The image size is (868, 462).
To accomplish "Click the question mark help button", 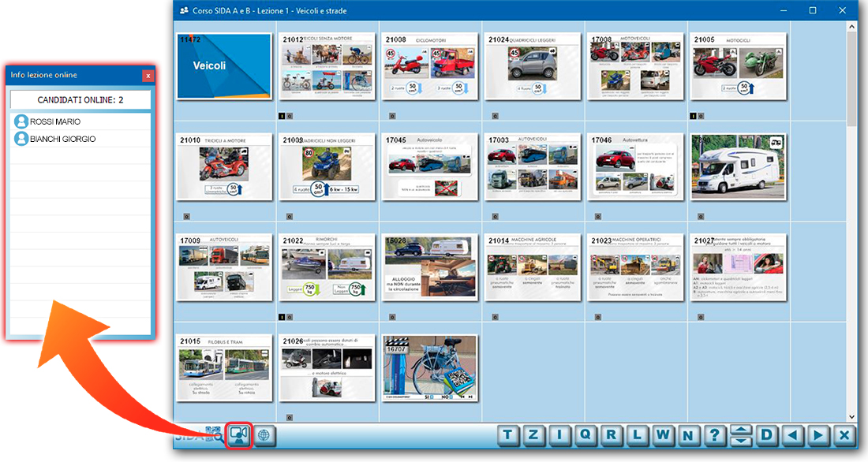I will click(714, 435).
